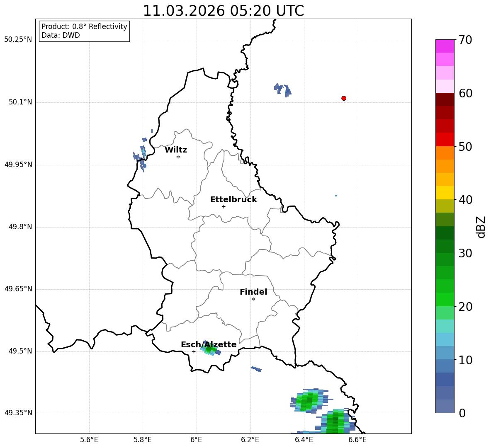Click the 49.65°N latitude label
The width and height of the screenshot is (491, 448).
[x=18, y=289]
